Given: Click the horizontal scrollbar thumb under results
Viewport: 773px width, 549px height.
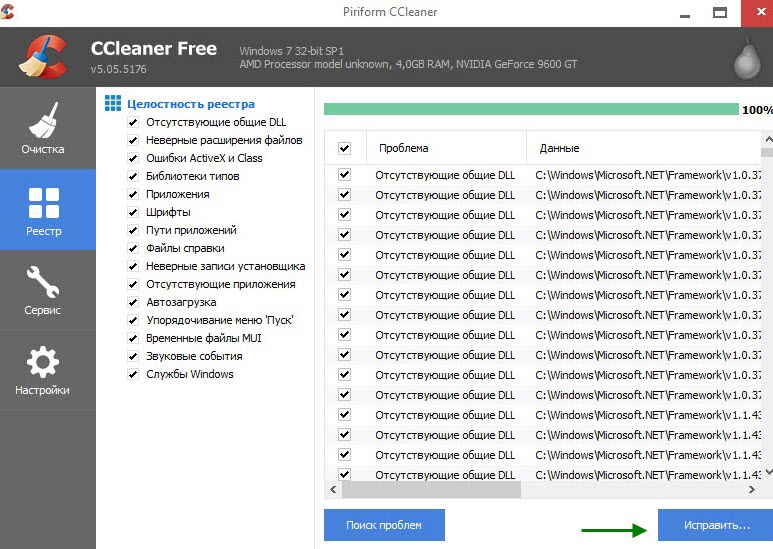Looking at the screenshot, I should click(x=430, y=491).
